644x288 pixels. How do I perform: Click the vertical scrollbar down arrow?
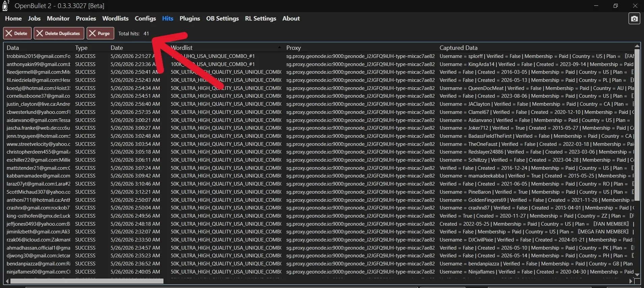point(637,275)
